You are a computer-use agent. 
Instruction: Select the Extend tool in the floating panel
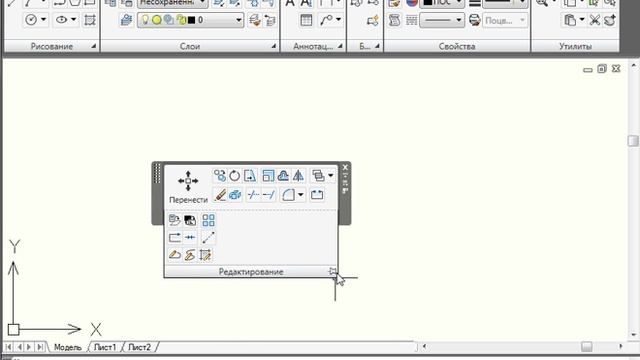click(269, 195)
